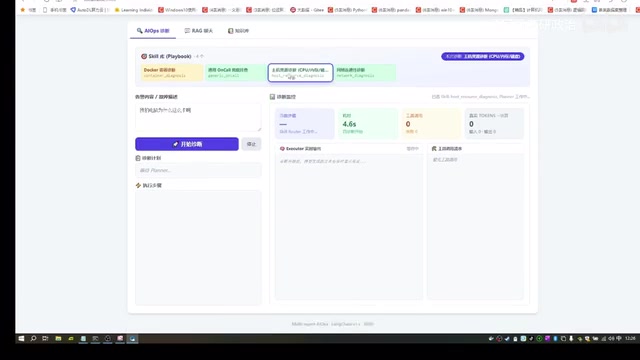Open Task View on the taskbar
Image resolution: width=640 pixels, height=360 pixels.
pyautogui.click(x=45, y=338)
